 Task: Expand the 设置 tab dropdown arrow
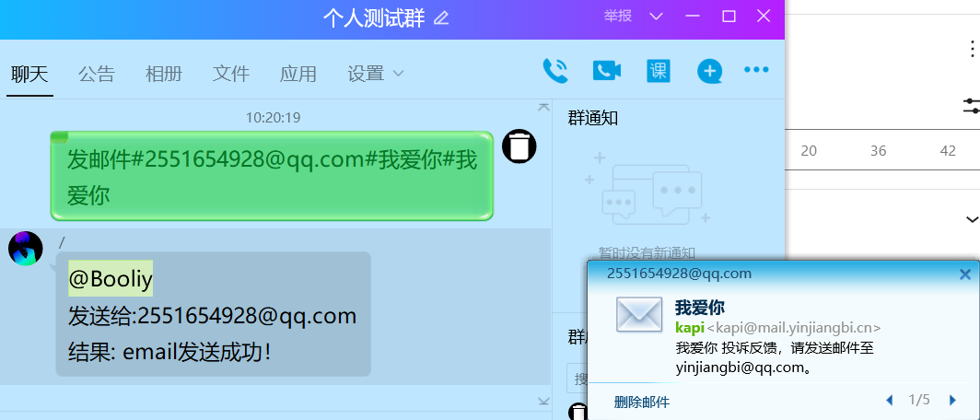pos(399,74)
